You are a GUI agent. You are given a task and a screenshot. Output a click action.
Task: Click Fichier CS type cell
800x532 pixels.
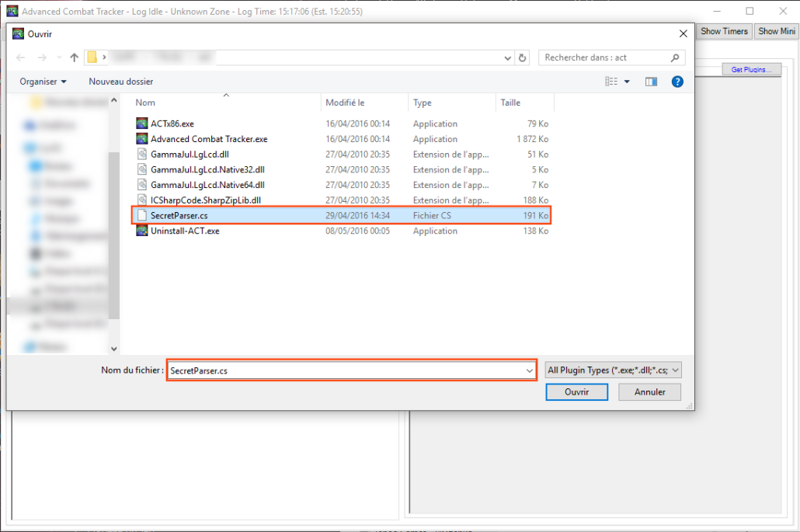(x=432, y=215)
